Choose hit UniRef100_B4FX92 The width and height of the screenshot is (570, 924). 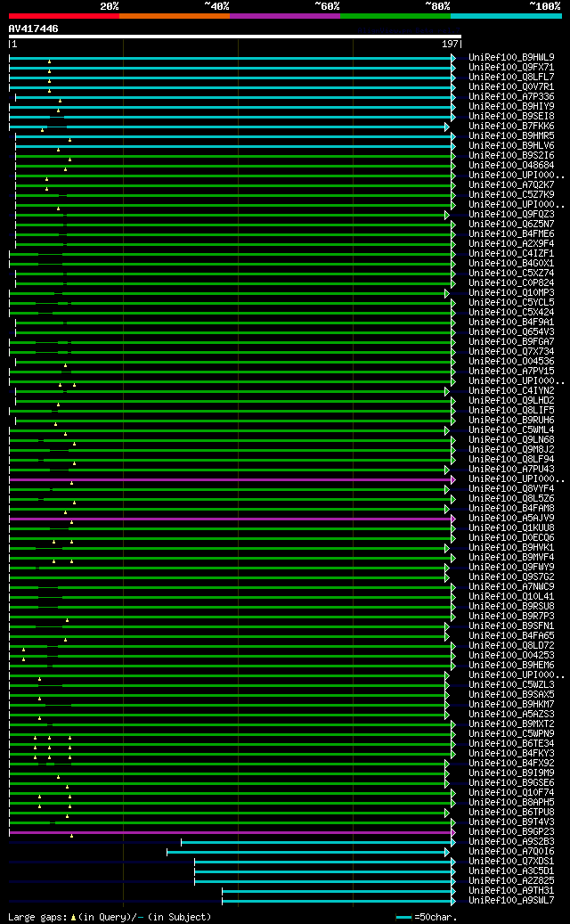pos(511,763)
